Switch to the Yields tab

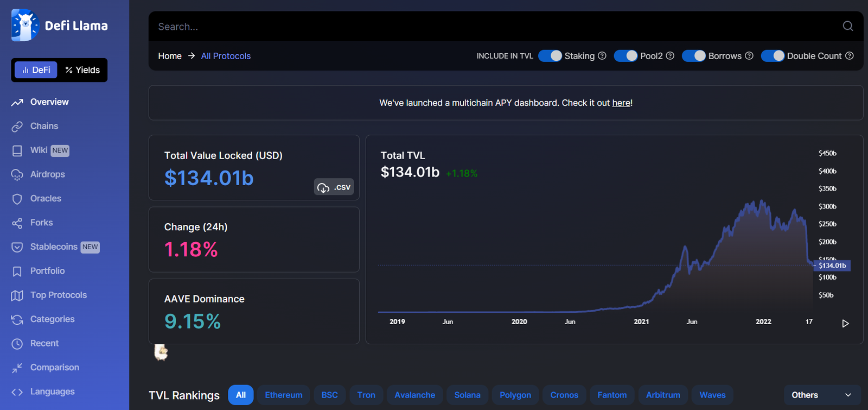[x=82, y=70]
